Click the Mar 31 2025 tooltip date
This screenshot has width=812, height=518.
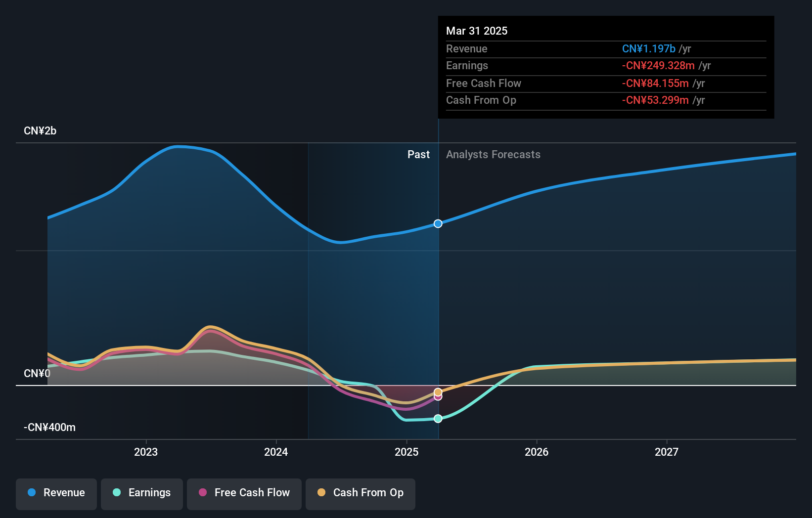point(477,31)
